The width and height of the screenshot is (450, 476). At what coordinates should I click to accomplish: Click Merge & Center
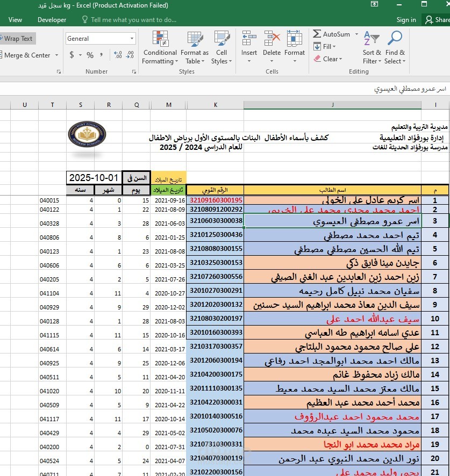[26, 55]
